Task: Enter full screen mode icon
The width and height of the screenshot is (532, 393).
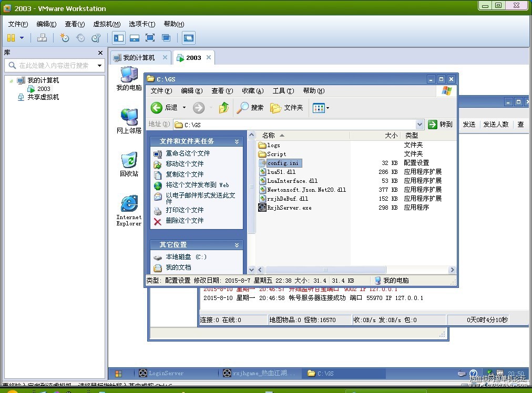Action: [x=150, y=38]
